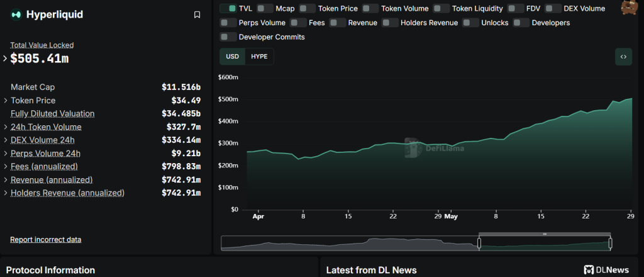Click the unselected region of range navigator
Screen dimensions: 644x277
click(350, 243)
